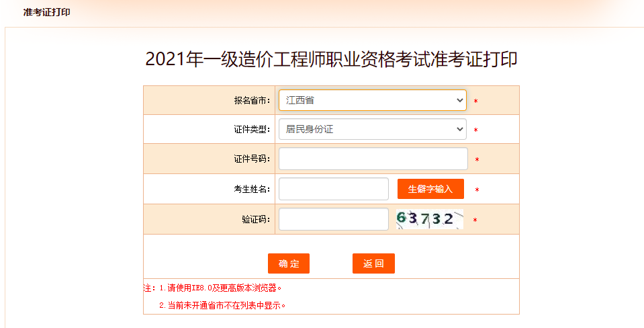Click the red asterisk beside captcha image
Viewport: 644px width, 328px height.
[475, 220]
